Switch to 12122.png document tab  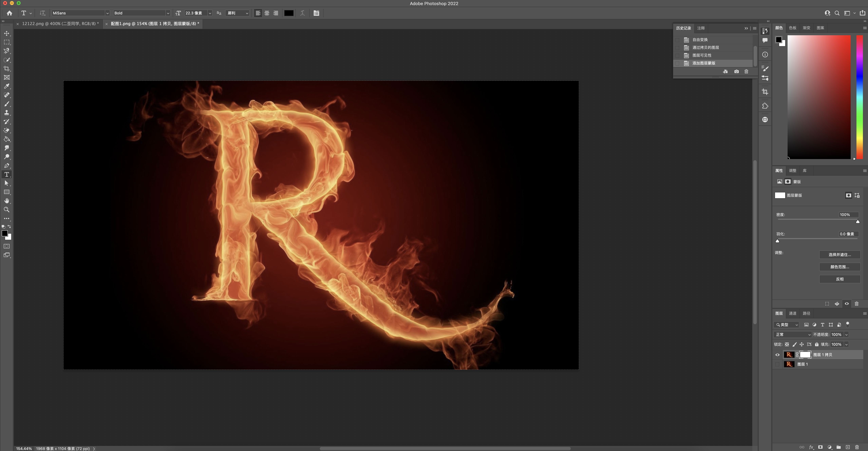[60, 24]
